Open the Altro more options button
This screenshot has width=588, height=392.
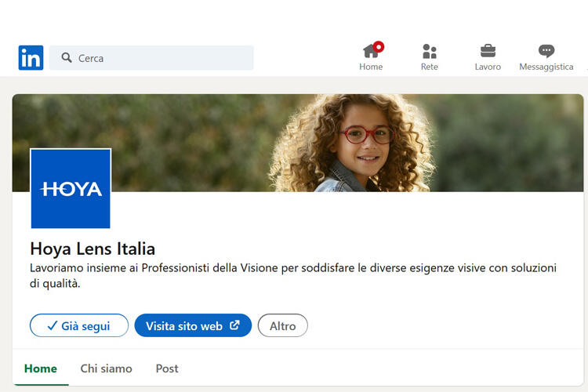click(283, 325)
